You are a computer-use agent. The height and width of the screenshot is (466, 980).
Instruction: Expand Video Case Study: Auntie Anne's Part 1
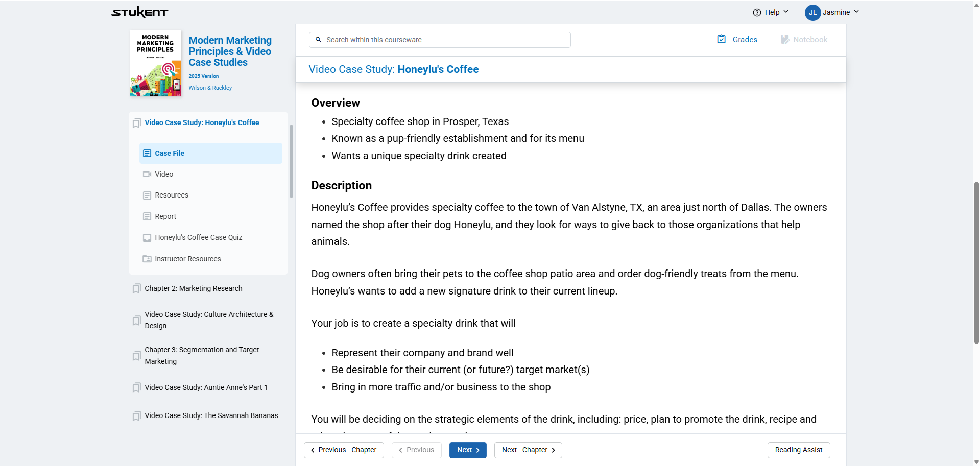coord(206,387)
